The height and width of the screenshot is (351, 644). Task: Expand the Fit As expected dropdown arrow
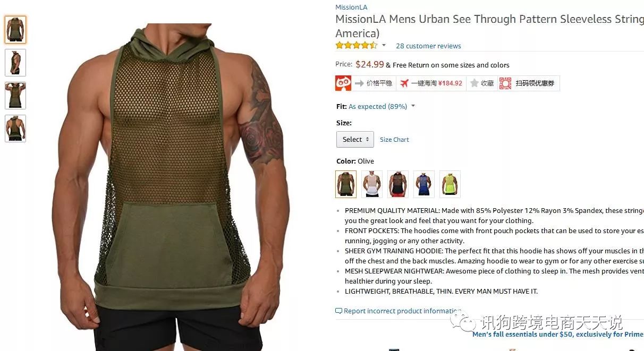(413, 106)
